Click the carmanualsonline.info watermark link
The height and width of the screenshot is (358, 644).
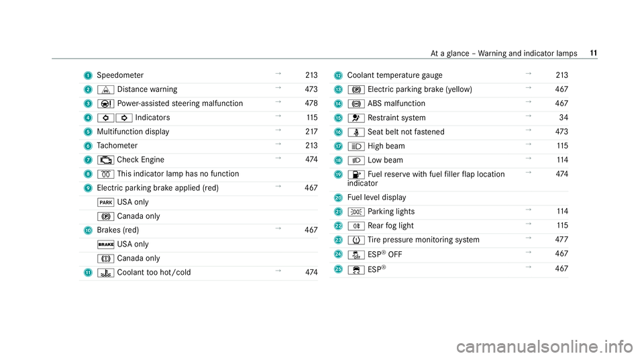545,346
